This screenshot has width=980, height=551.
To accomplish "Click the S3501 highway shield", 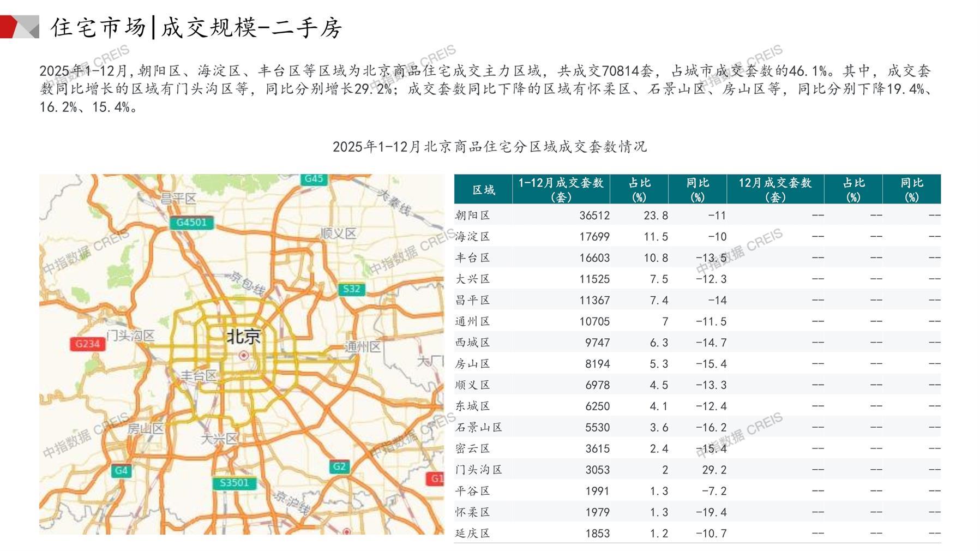I will tap(234, 483).
